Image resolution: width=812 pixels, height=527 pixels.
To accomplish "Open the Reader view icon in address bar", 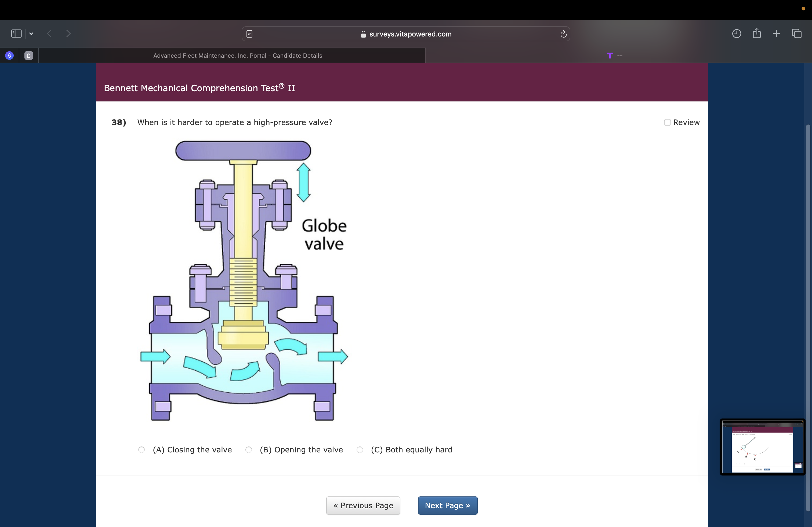I will [249, 34].
